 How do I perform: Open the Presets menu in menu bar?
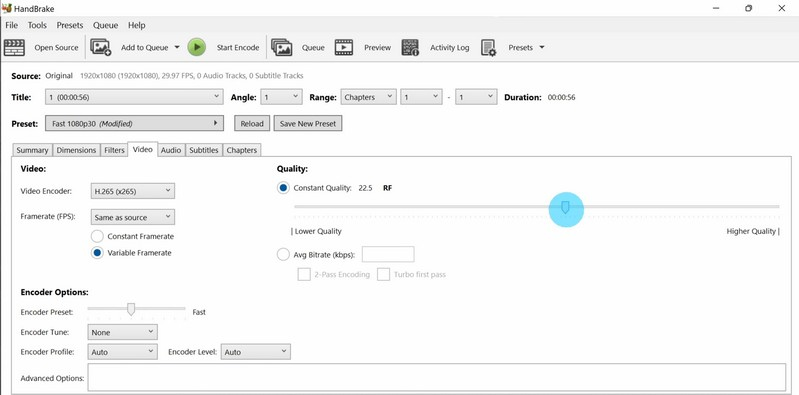tap(70, 25)
